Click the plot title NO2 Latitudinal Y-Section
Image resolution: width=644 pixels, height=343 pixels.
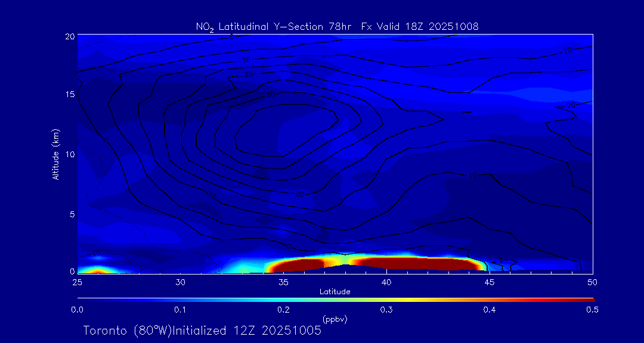(x=337, y=26)
